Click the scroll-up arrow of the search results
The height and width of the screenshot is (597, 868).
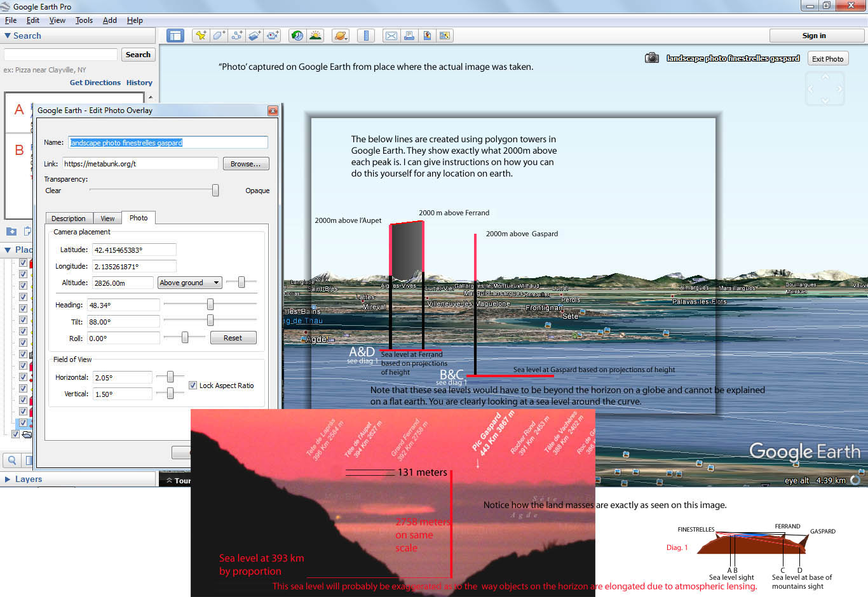151,97
